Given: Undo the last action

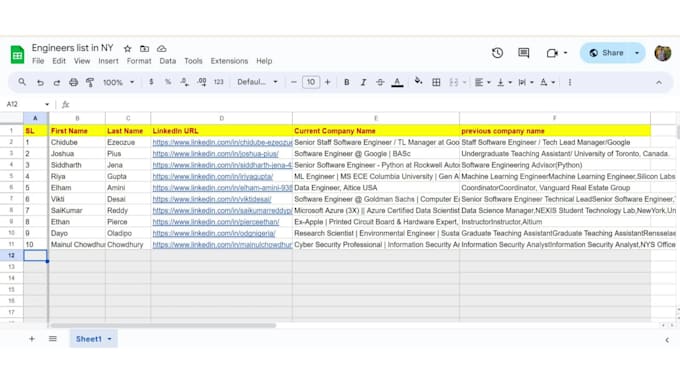Looking at the screenshot, I should click(40, 82).
